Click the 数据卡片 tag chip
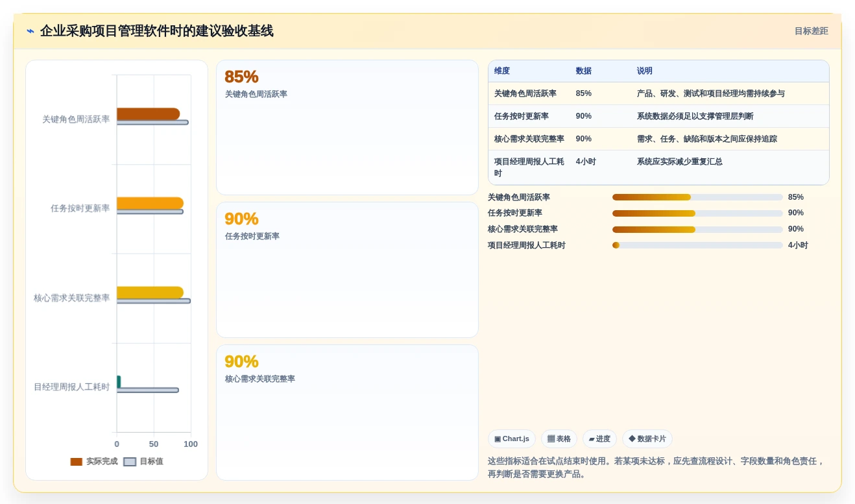 pos(647,438)
